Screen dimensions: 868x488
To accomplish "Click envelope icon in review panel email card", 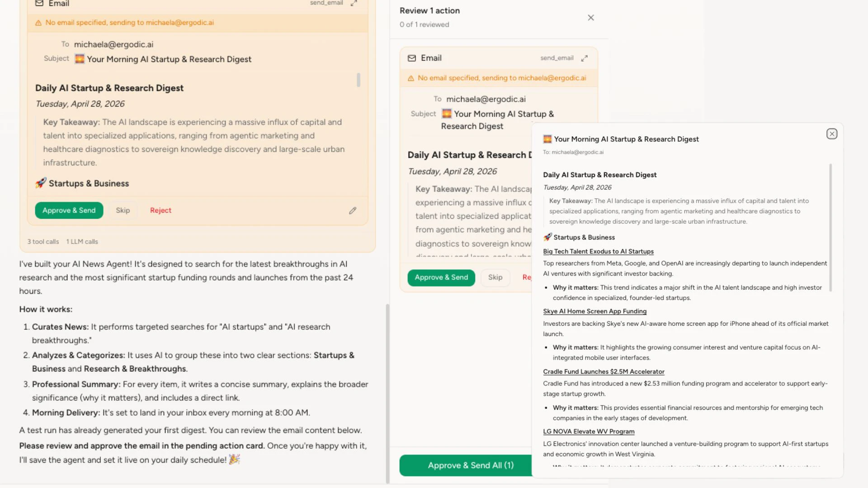I will click(x=412, y=58).
